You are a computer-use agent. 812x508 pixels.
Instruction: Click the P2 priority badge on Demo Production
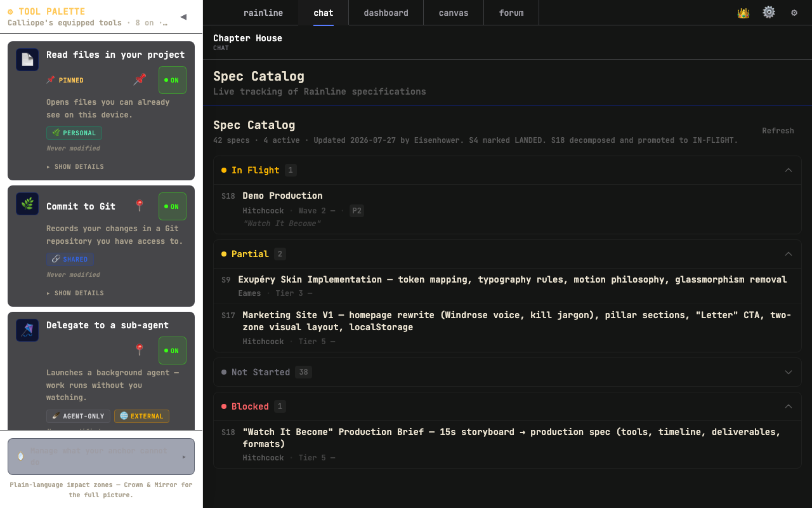click(357, 211)
